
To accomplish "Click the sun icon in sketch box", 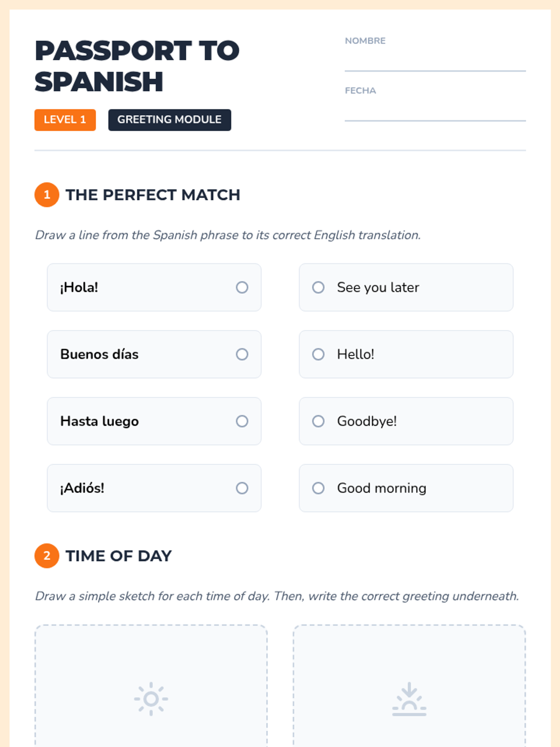I will [151, 698].
